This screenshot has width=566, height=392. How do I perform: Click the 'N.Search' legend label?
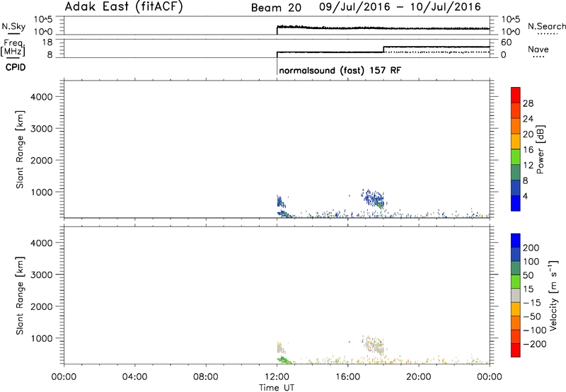pos(546,26)
